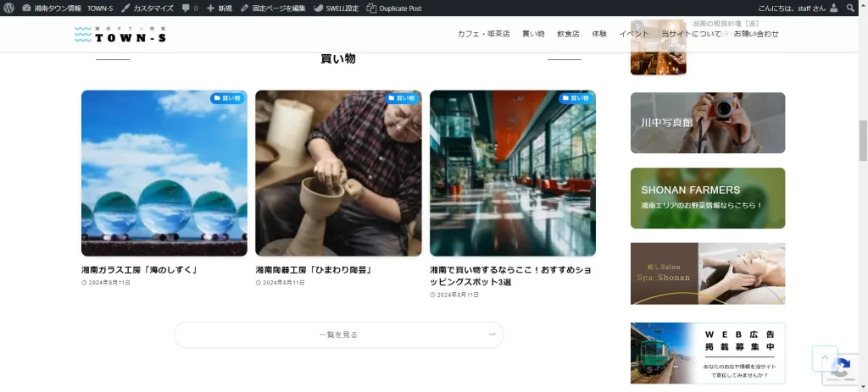Open the 買い物 navigation menu item
This screenshot has width=868, height=392.
pyautogui.click(x=533, y=34)
